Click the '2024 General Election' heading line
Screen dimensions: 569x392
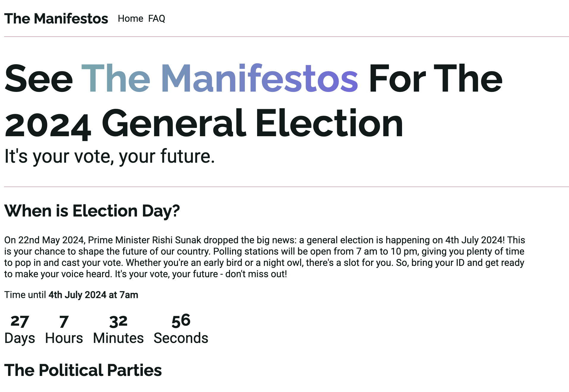[x=204, y=123]
